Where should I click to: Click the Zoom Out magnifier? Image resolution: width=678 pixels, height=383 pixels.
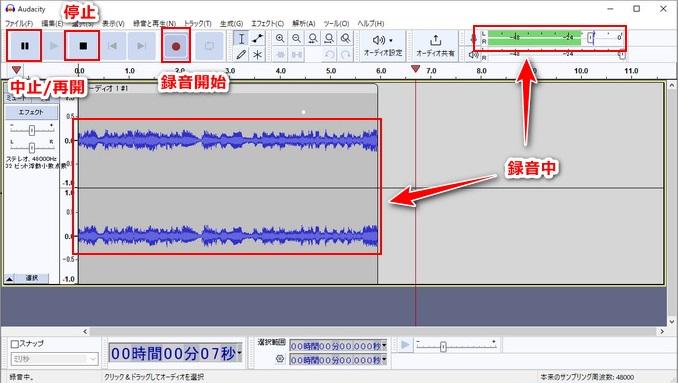tap(296, 38)
